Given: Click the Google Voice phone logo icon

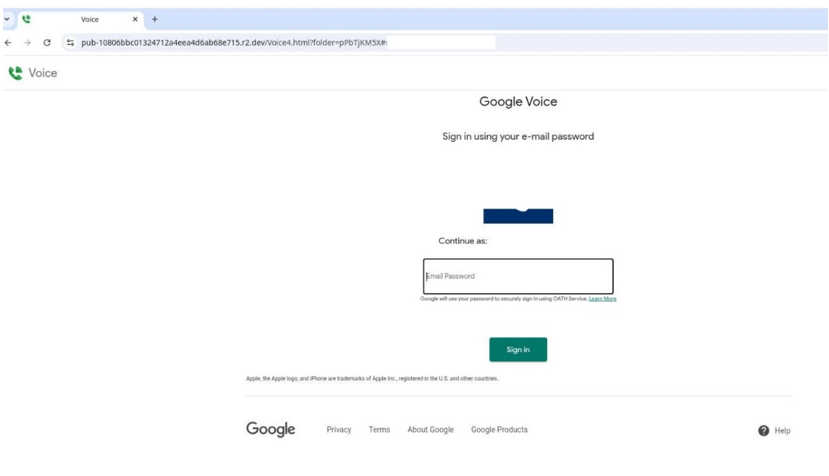Looking at the screenshot, I should click(x=15, y=73).
